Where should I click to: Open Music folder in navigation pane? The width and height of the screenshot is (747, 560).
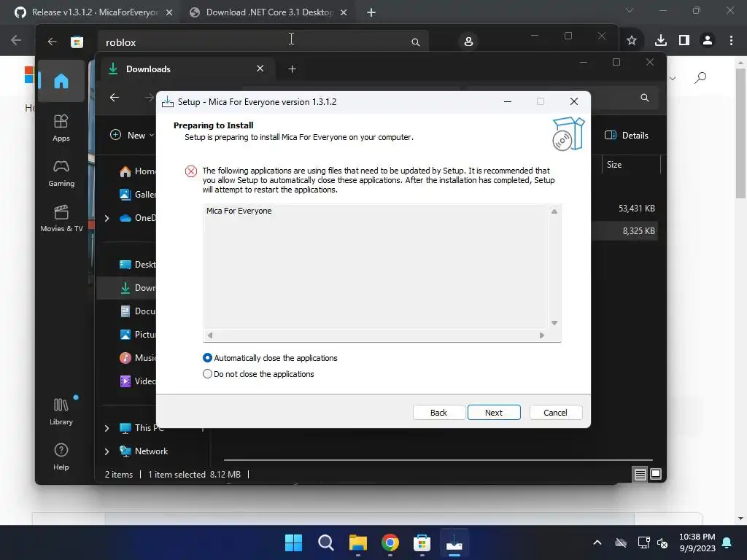pos(137,358)
